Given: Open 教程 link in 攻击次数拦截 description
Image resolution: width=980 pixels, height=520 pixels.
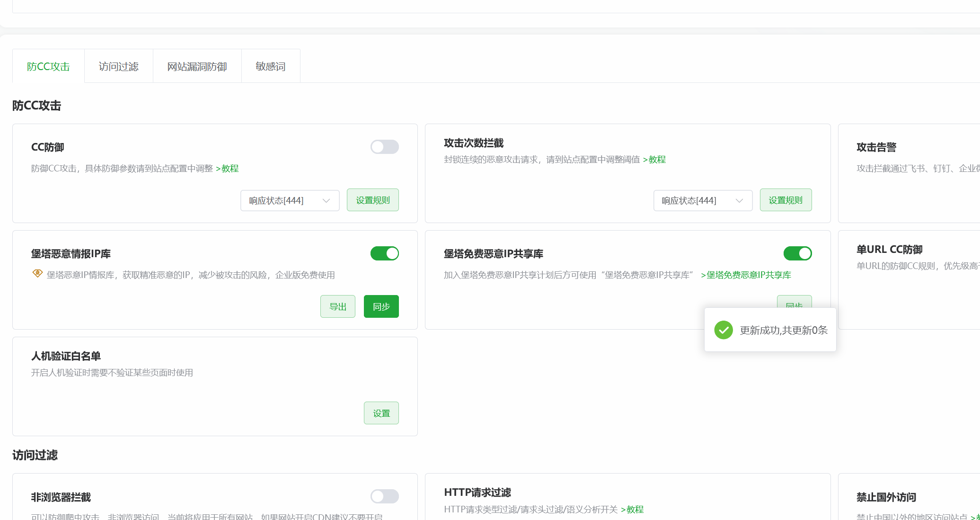Looking at the screenshot, I should pyautogui.click(x=654, y=160).
